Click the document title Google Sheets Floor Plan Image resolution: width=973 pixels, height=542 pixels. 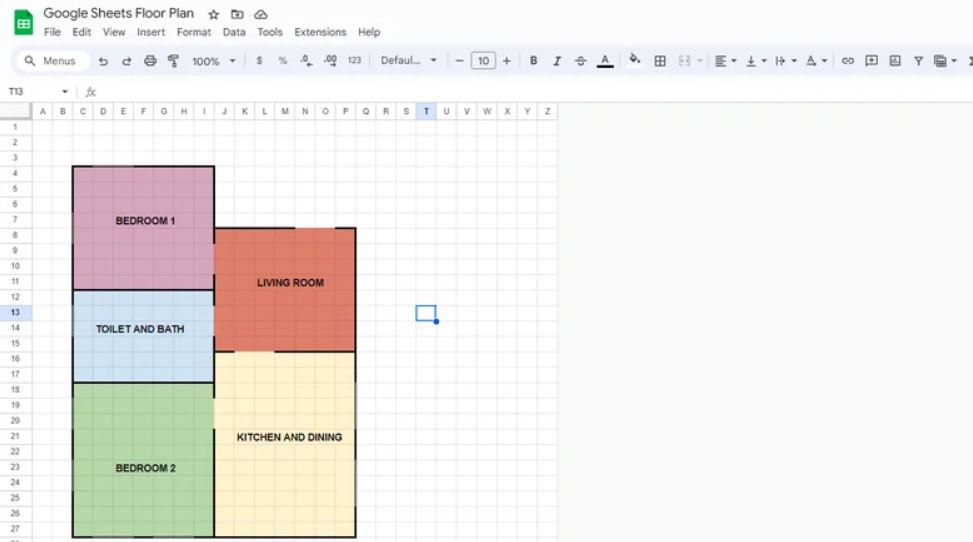click(119, 13)
